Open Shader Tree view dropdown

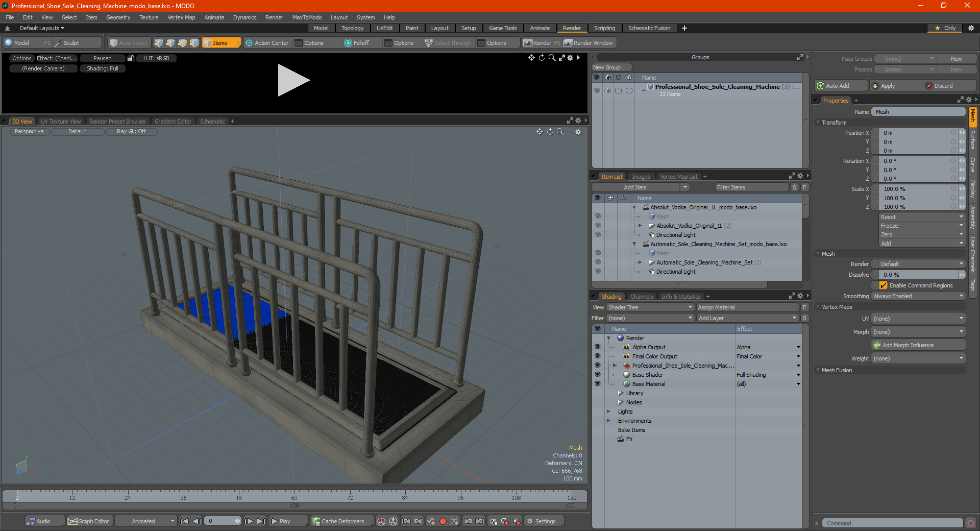(x=650, y=307)
